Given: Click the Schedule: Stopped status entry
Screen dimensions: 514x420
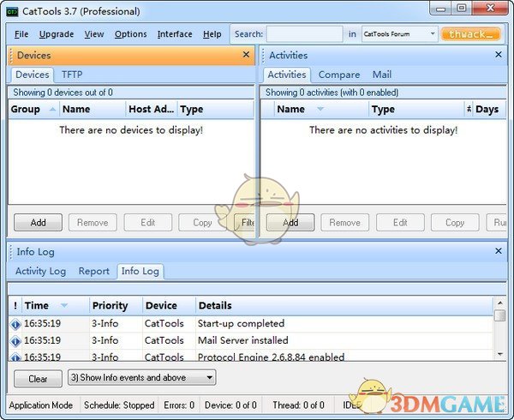Looking at the screenshot, I should coord(119,405).
